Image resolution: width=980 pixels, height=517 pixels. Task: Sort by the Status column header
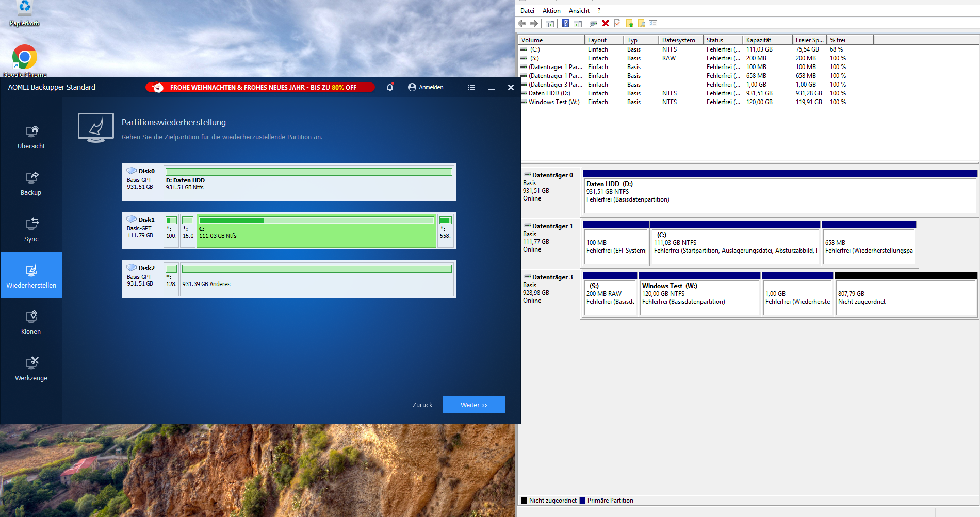722,40
